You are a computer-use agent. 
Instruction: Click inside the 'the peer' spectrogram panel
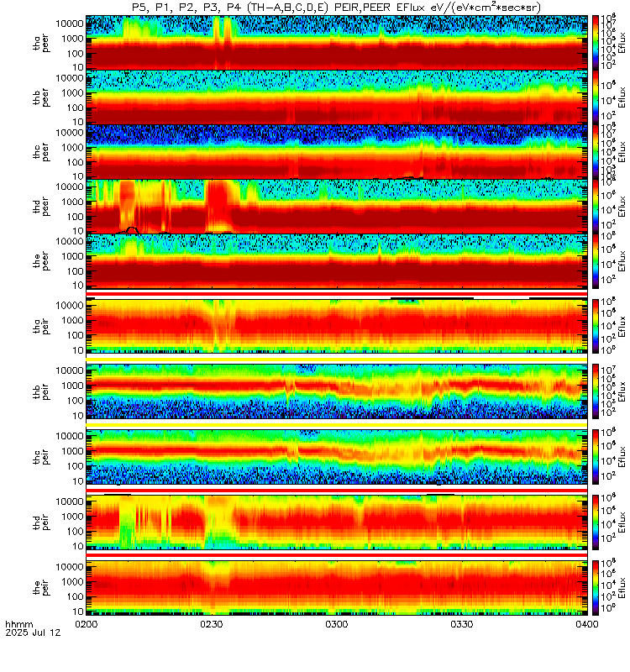coord(337,260)
